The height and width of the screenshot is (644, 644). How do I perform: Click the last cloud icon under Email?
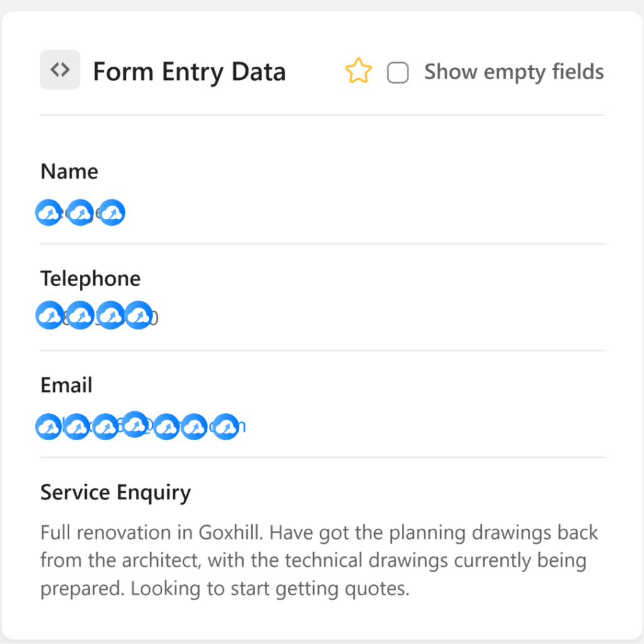coord(226,427)
